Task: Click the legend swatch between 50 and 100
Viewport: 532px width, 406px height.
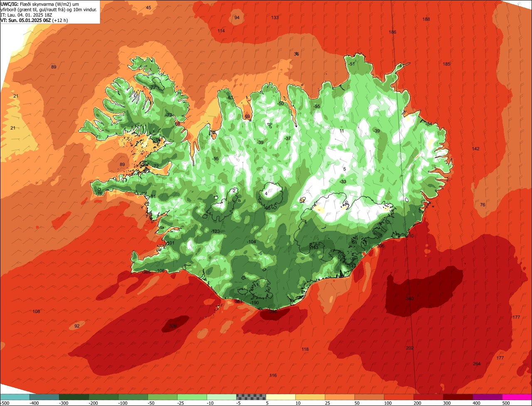Action: pyautogui.click(x=369, y=397)
